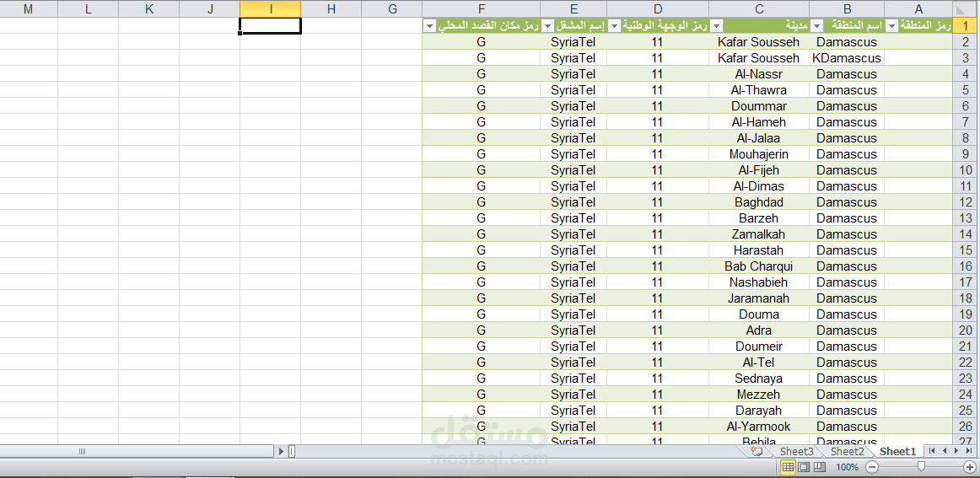Click the zoom in plus button
This screenshot has height=478, width=980.
[x=969, y=467]
